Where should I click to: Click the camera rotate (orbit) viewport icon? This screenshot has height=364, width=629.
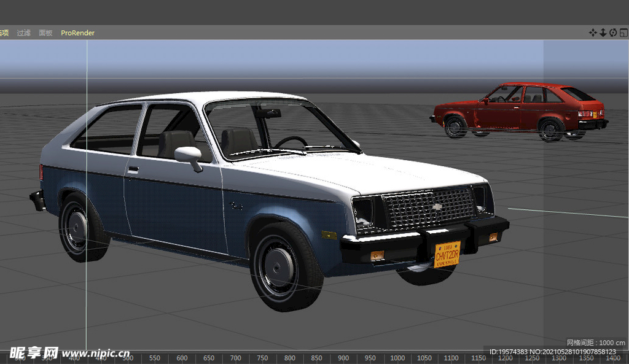(612, 33)
